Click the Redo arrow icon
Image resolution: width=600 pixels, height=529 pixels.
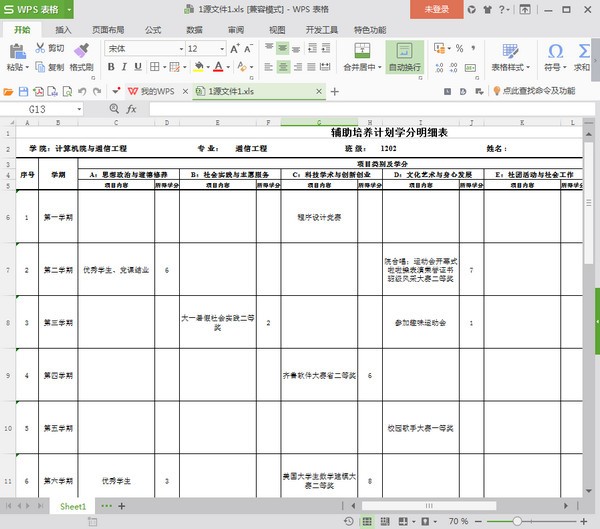click(x=97, y=91)
